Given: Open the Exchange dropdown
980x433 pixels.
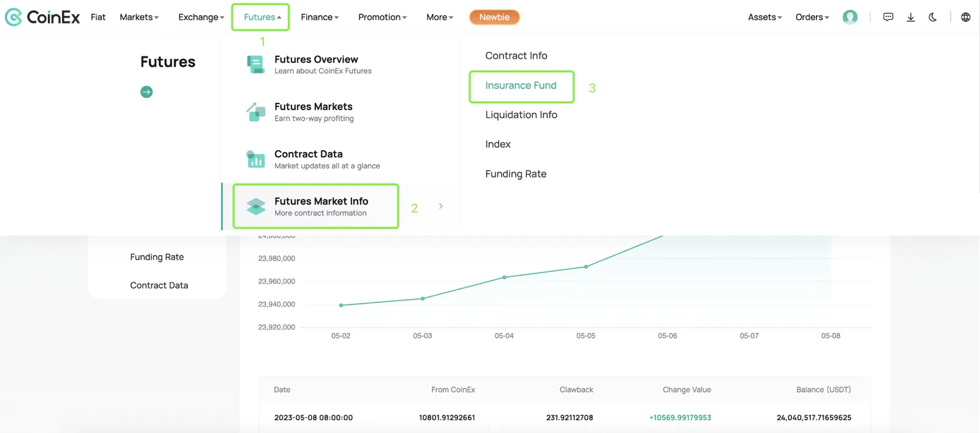Looking at the screenshot, I should point(201,17).
